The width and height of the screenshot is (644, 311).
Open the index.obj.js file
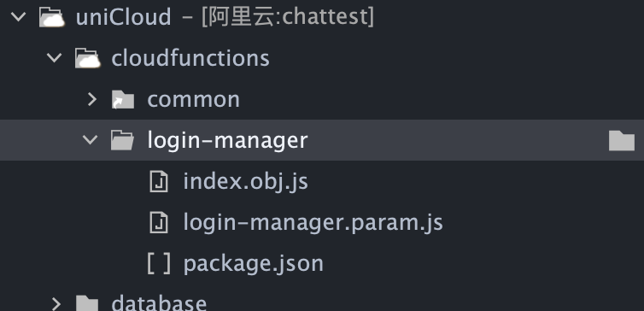pyautogui.click(x=246, y=182)
